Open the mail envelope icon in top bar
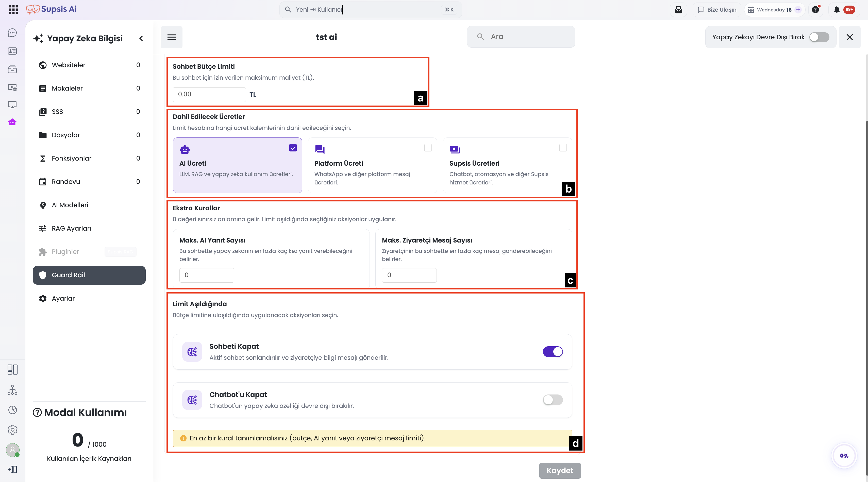Screen dimensions: 868x482 [x=678, y=9]
